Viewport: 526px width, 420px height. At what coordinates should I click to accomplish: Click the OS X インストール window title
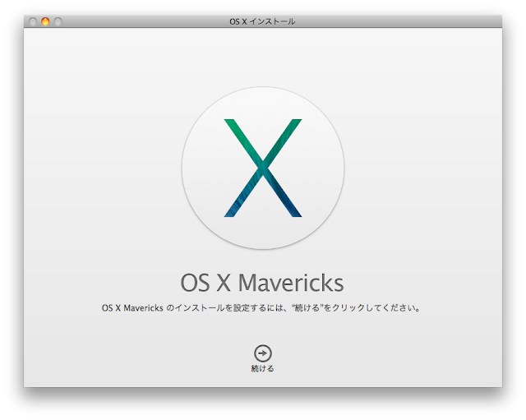click(x=262, y=21)
